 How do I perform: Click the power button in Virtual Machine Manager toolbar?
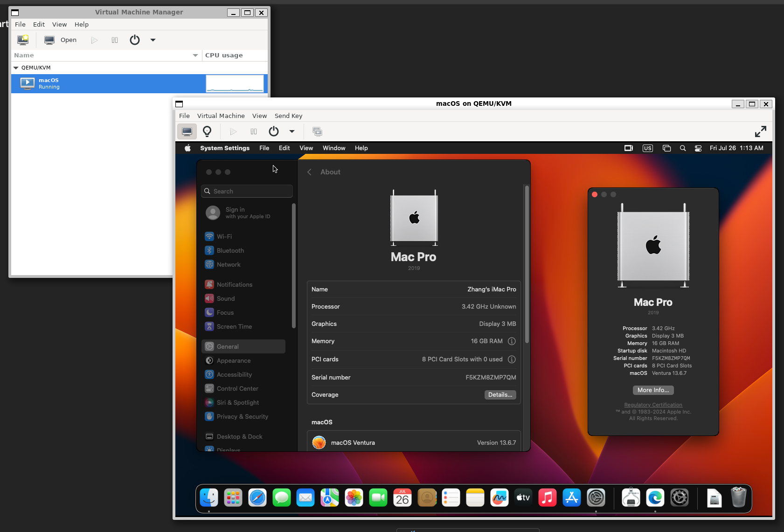135,40
